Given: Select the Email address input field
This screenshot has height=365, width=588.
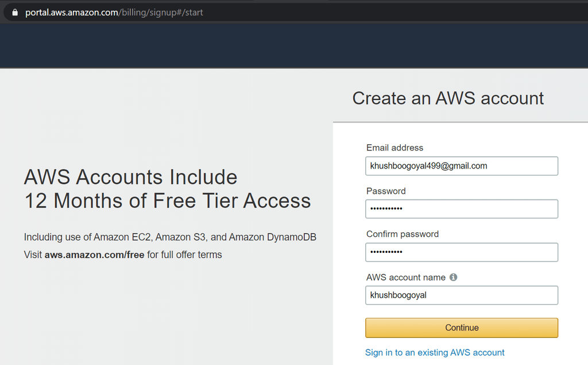Looking at the screenshot, I should pyautogui.click(x=461, y=166).
